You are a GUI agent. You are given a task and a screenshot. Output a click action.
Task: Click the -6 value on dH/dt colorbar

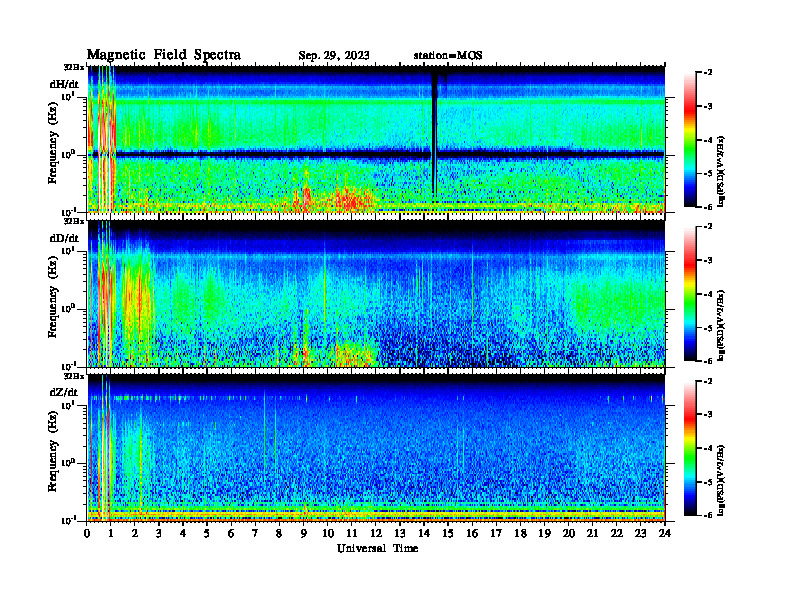pos(708,207)
